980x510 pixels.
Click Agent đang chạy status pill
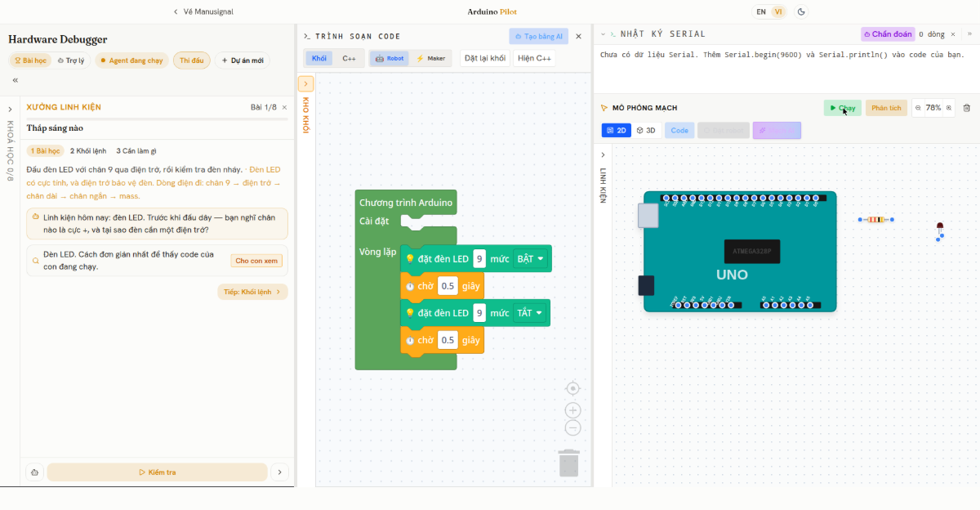pyautogui.click(x=131, y=60)
